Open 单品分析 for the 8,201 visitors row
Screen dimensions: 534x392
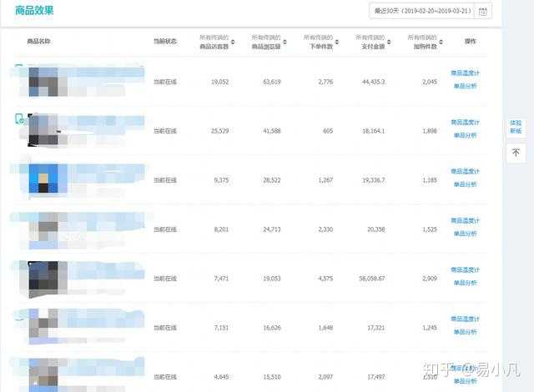click(465, 234)
